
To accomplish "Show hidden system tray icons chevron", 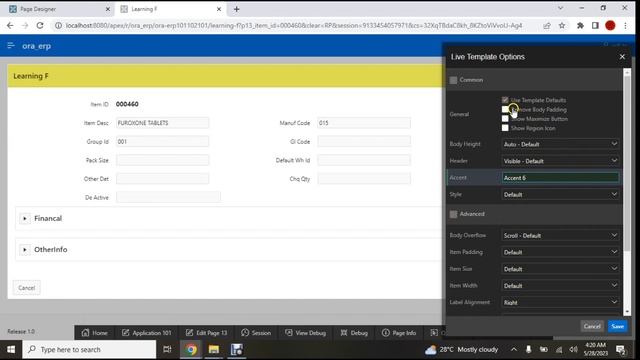I will [x=514, y=349].
